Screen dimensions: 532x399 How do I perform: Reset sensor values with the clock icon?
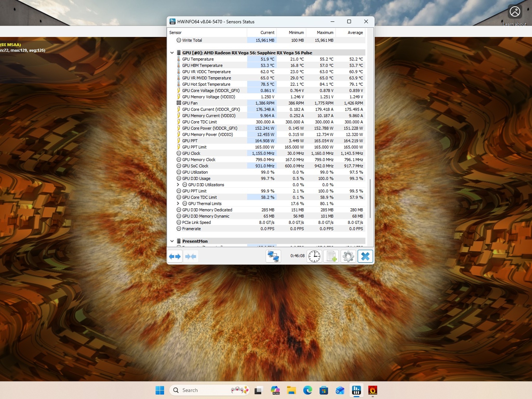(x=314, y=256)
